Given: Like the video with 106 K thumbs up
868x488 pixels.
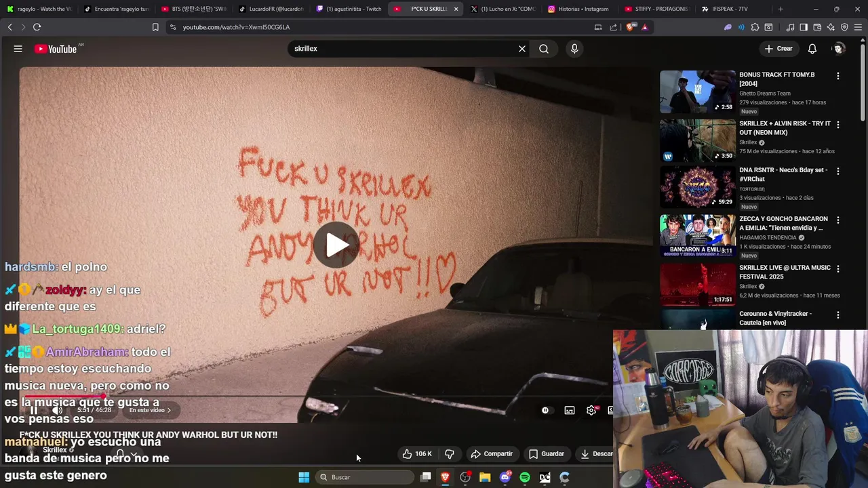Looking at the screenshot, I should (x=417, y=454).
